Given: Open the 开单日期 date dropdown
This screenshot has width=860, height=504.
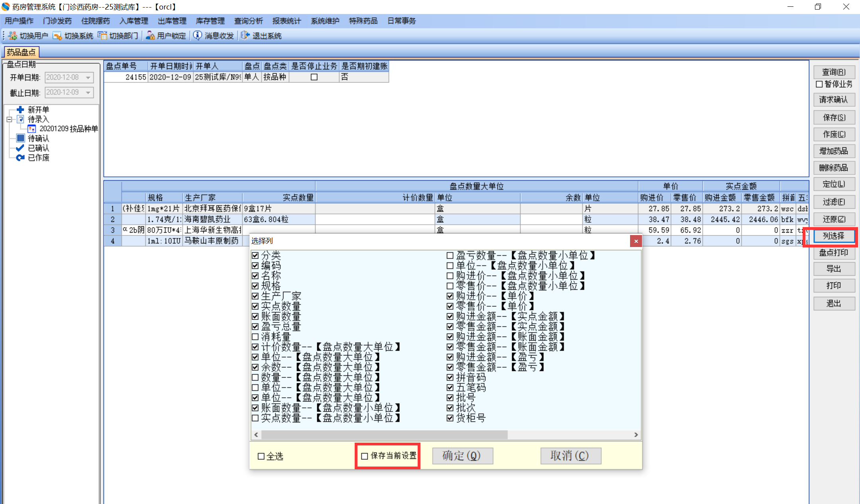Looking at the screenshot, I should coord(88,77).
